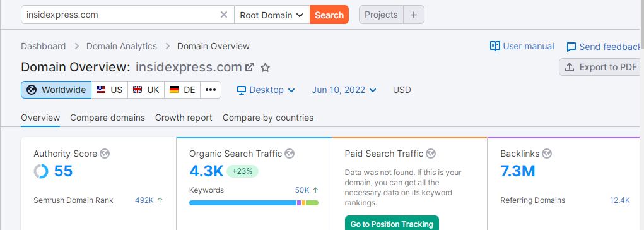This screenshot has width=644, height=230.
Task: Click the Authority Score value 55
Action: pyautogui.click(x=63, y=171)
